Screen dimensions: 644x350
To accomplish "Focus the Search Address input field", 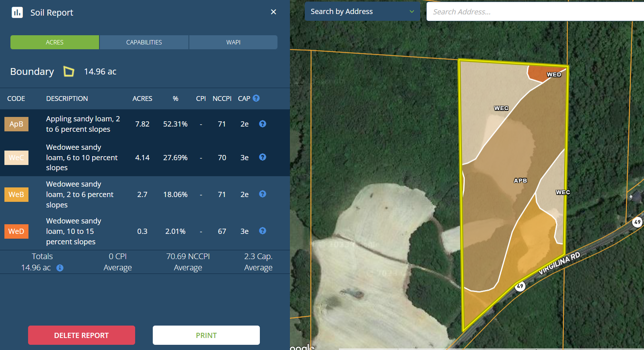I will click(x=533, y=12).
